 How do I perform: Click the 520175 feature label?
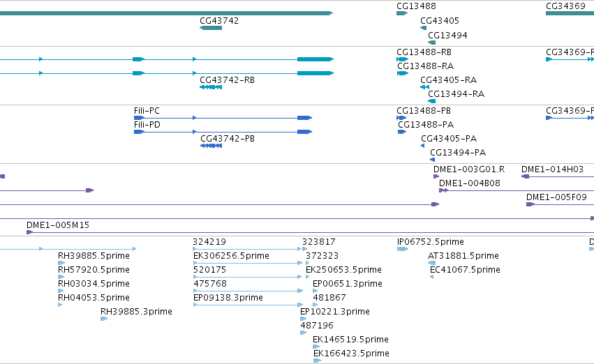coord(210,270)
